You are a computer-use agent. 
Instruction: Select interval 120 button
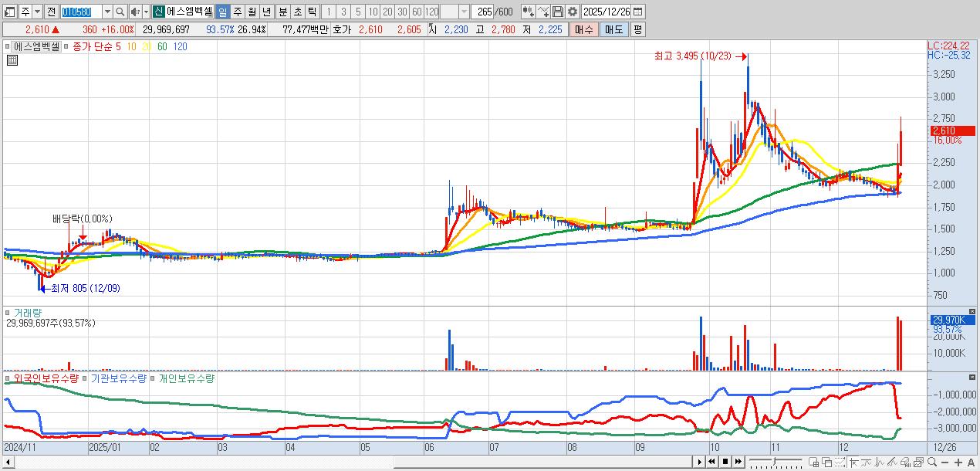pos(432,12)
